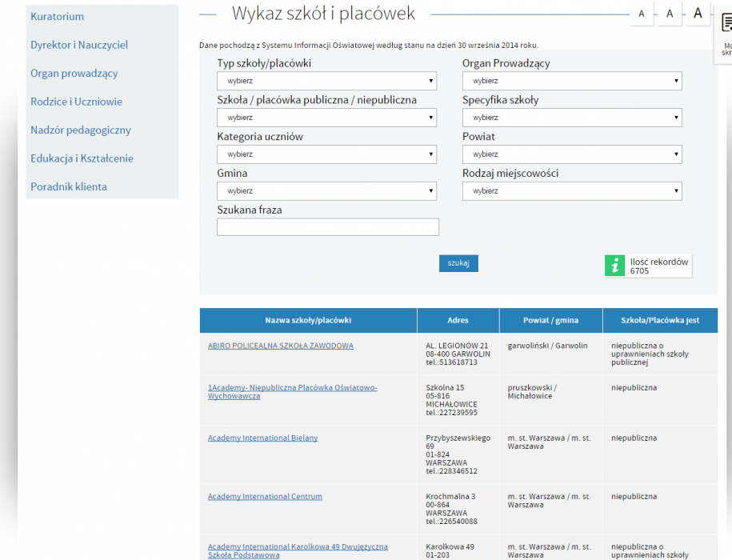Open the clipboard icon panel at right edge
The height and width of the screenshot is (560, 732).
point(725,32)
